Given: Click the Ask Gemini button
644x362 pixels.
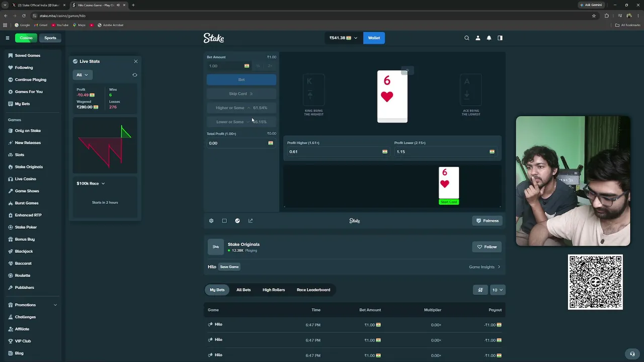Looking at the screenshot, I should point(591,5).
